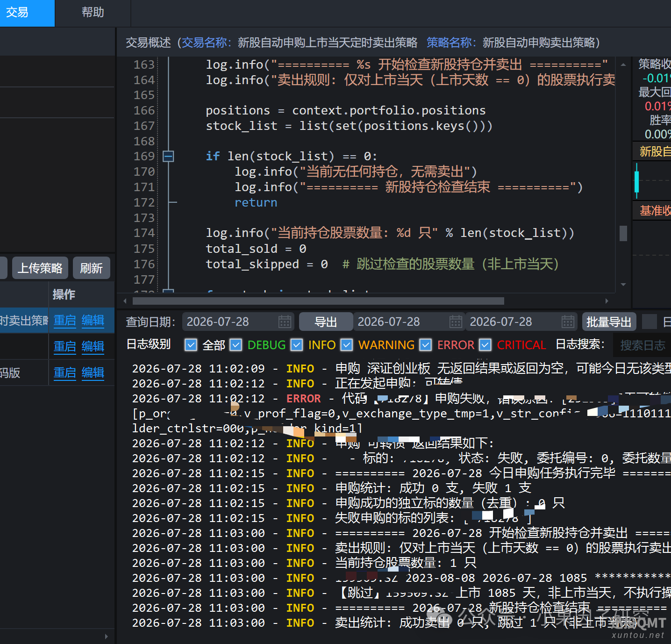Click horizontal scroll left arrow in editor
The height and width of the screenshot is (644, 671).
pos(125,301)
